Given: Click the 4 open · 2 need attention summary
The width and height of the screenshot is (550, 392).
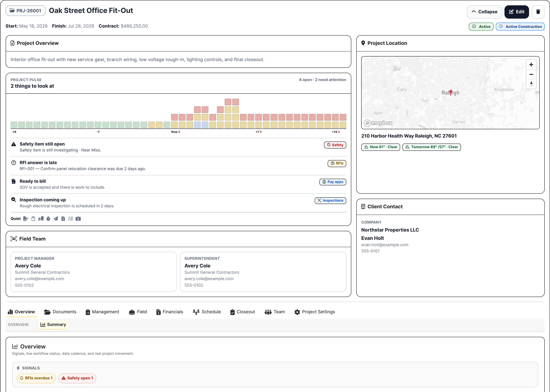Looking at the screenshot, I should point(322,80).
